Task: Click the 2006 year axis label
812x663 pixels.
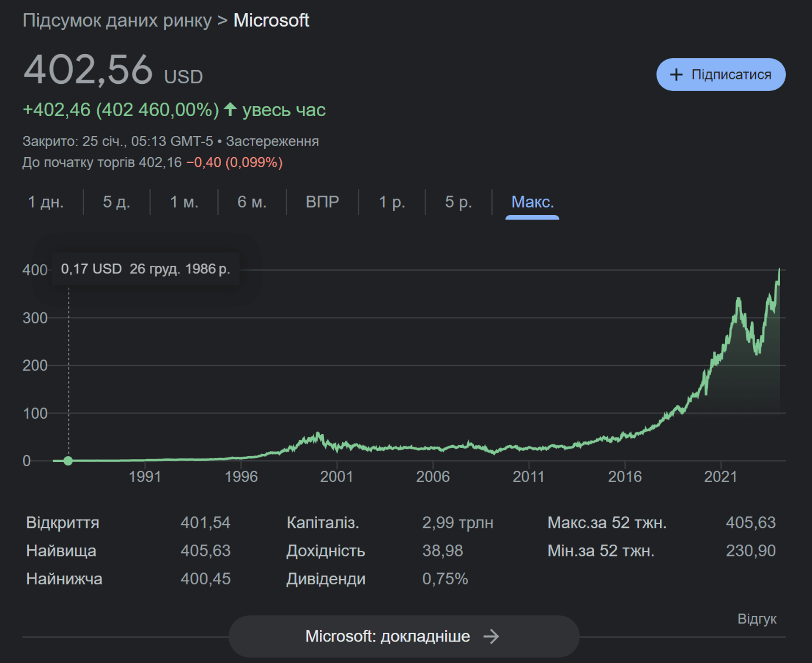Action: (433, 477)
